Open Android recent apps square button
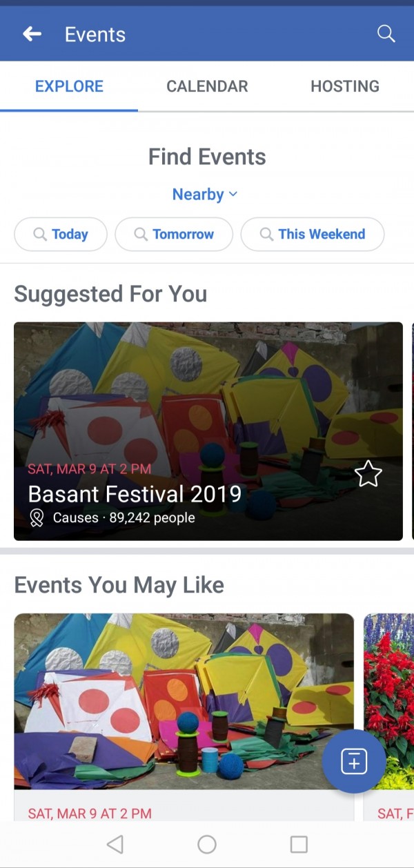This screenshot has height=868, width=414. coord(299,844)
